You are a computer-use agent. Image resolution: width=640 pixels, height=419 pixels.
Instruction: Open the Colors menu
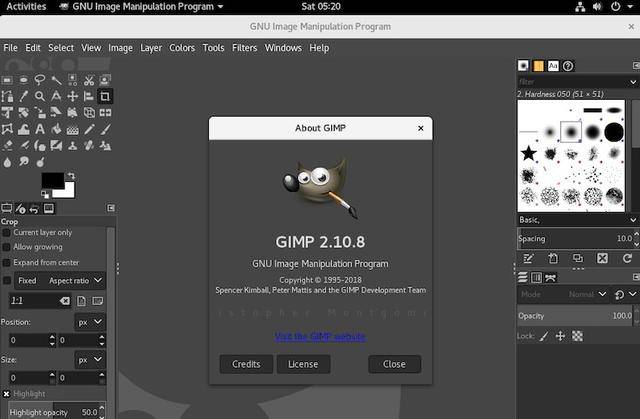(x=182, y=48)
